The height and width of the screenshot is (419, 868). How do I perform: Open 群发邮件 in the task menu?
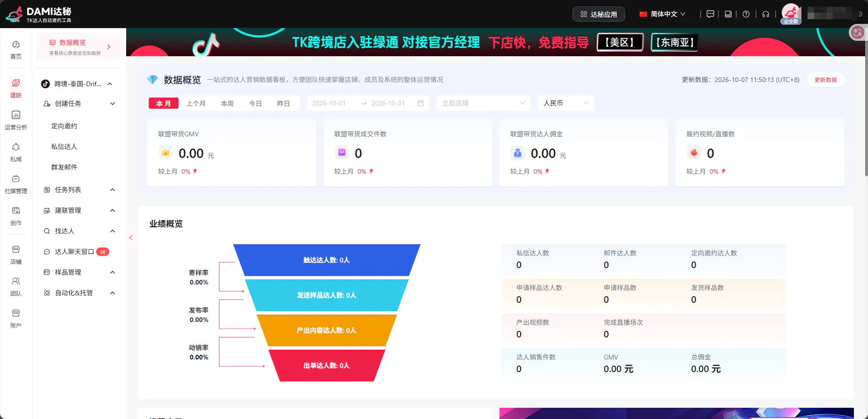click(64, 167)
